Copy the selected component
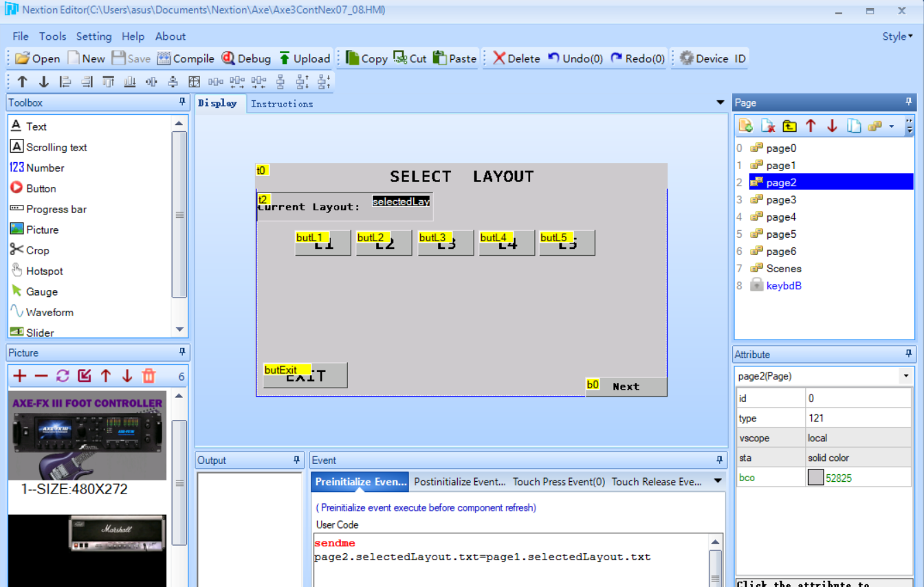Viewport: 924px width, 587px height. 366,58
